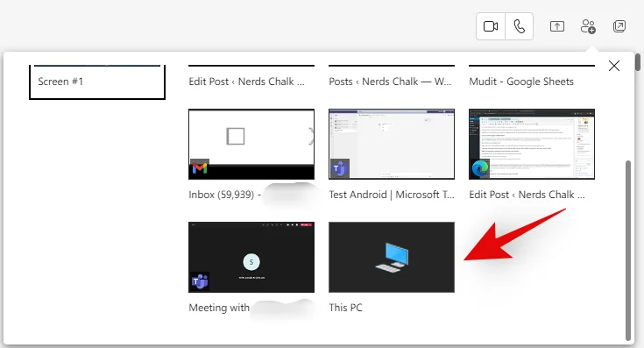The width and height of the screenshot is (644, 348).
Task: Click 'Meeting with' label
Action: tap(219, 308)
